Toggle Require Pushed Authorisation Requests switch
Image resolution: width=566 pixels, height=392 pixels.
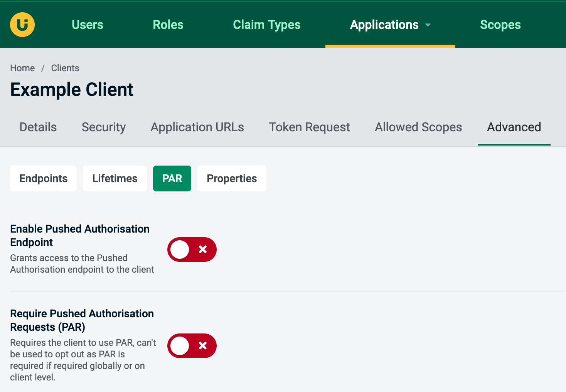[x=192, y=346]
